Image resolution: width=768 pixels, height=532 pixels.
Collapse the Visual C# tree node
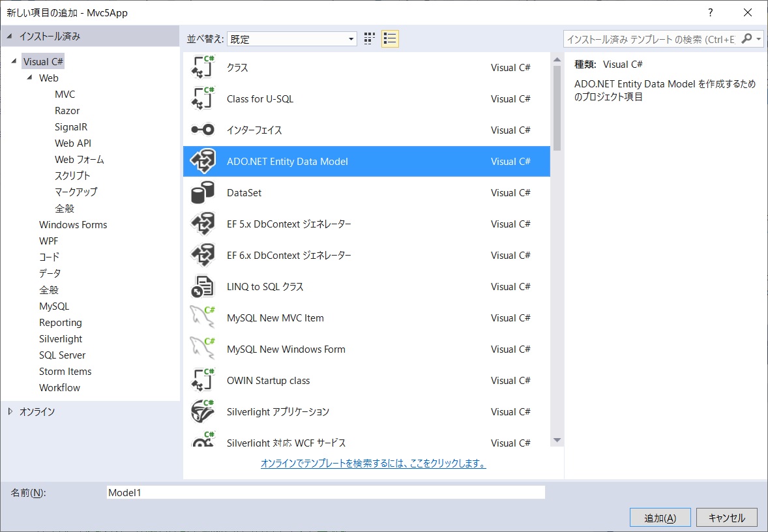coord(14,61)
